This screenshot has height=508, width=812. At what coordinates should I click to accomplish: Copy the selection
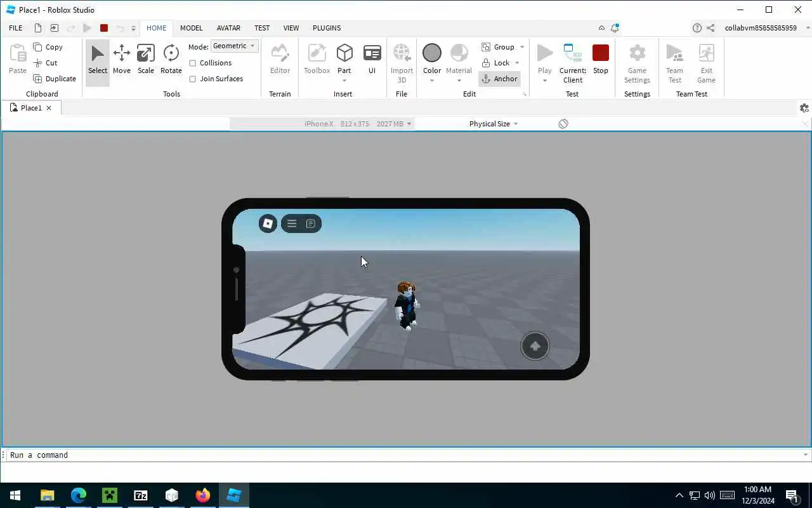(48, 47)
